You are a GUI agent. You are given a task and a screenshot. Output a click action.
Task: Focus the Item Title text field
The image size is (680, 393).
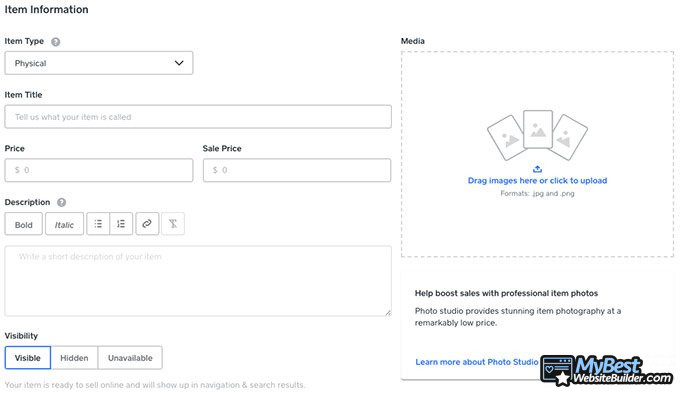[198, 117]
